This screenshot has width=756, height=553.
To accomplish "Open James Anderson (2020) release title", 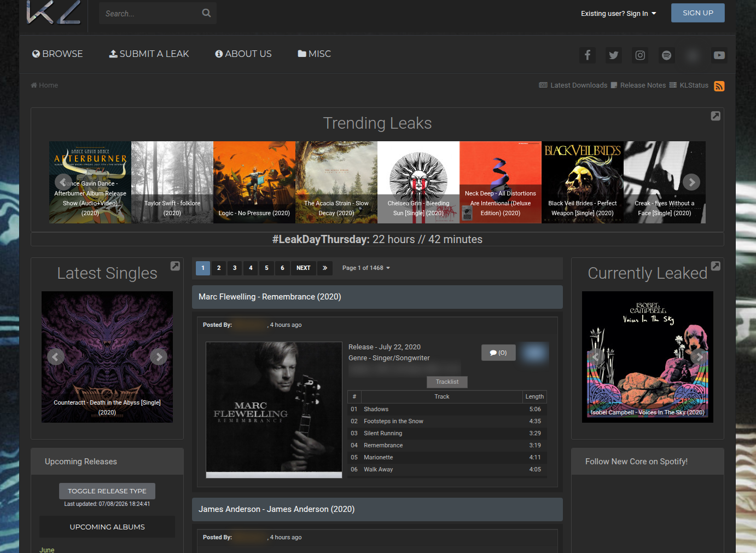I will click(277, 509).
